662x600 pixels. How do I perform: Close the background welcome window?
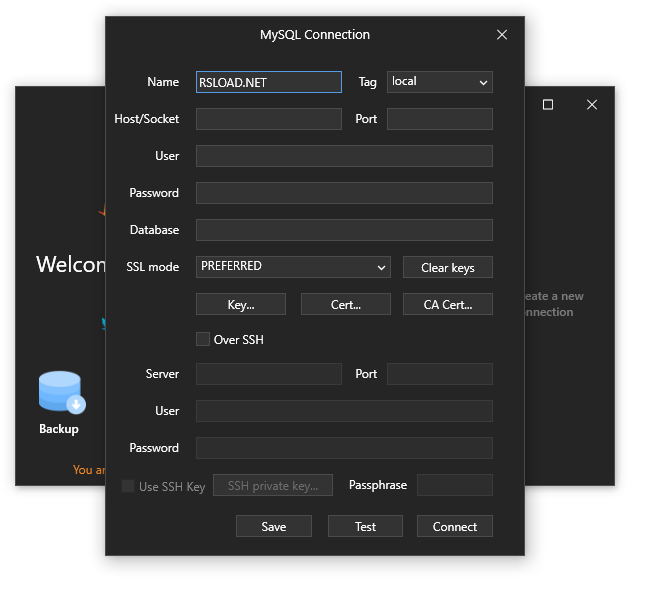coord(591,104)
